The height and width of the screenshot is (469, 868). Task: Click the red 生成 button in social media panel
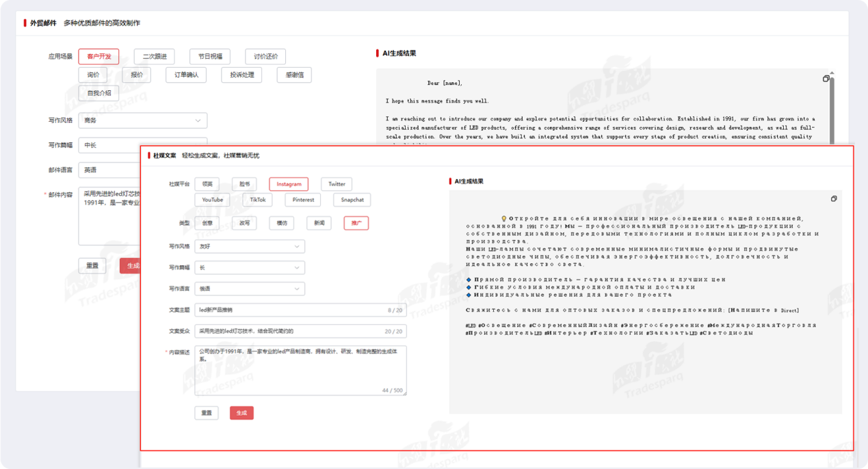click(241, 413)
